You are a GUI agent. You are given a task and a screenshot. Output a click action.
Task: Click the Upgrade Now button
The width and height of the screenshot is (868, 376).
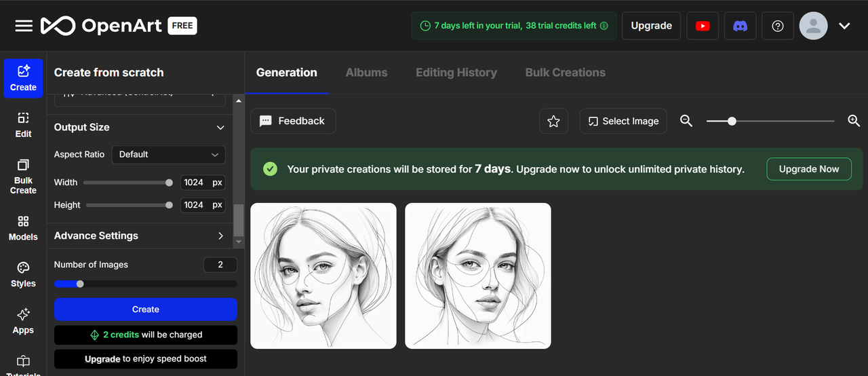tap(809, 169)
